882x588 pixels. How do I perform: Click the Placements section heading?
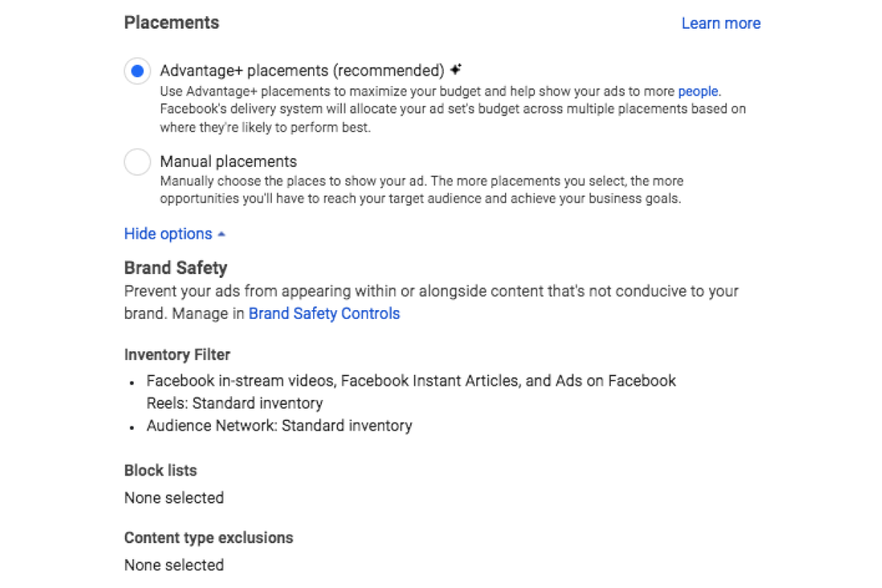[x=171, y=23]
